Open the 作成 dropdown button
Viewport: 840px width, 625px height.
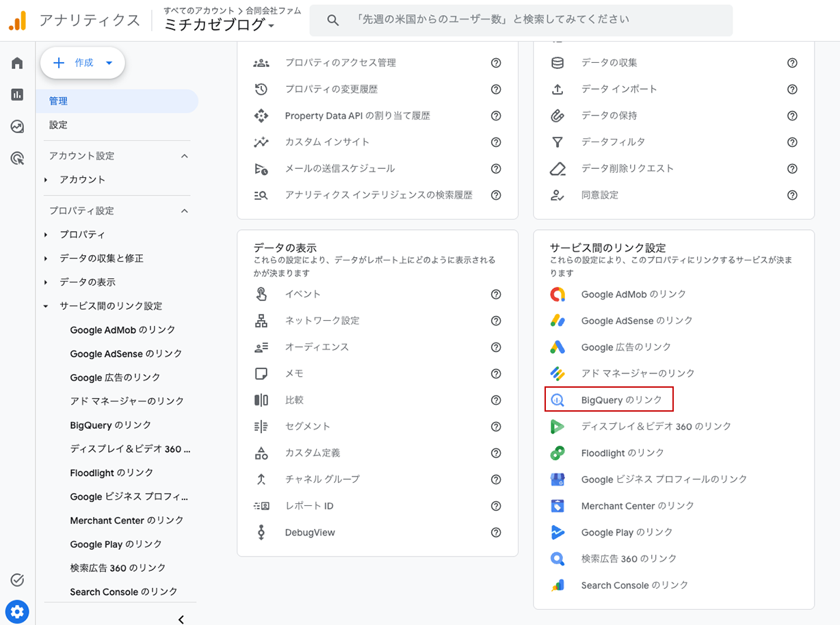point(83,63)
